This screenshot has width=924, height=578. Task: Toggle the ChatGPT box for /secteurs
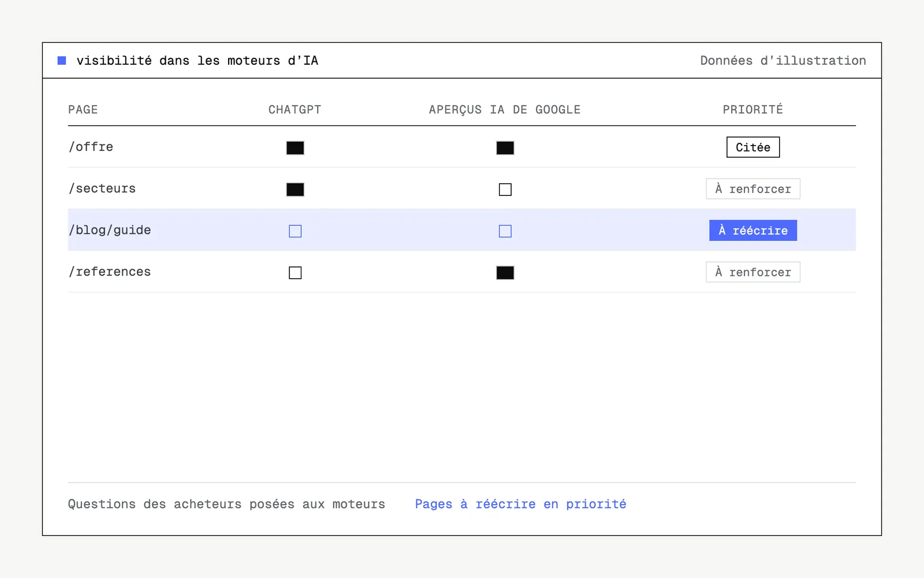coord(295,190)
